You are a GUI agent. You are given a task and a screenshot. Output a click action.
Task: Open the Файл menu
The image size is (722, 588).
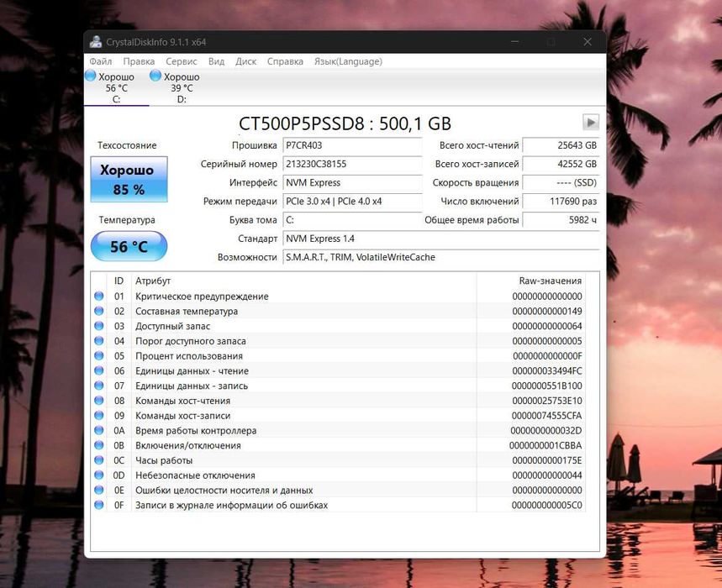click(100, 61)
